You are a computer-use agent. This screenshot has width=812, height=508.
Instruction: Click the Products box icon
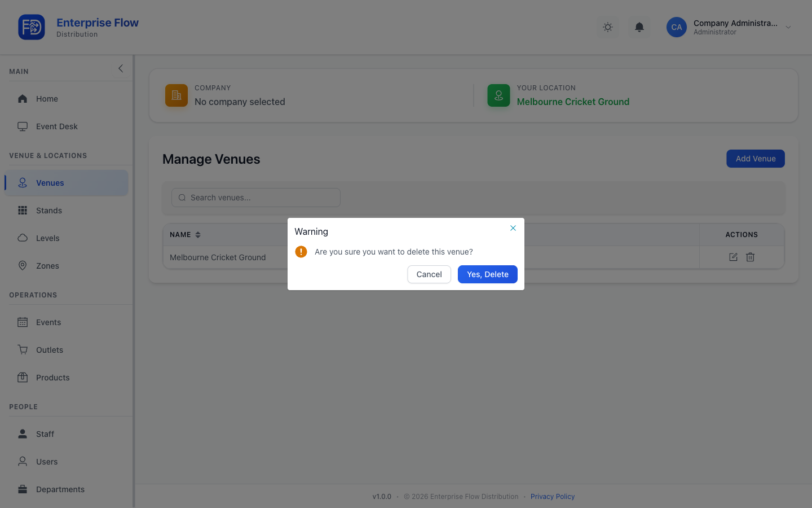pyautogui.click(x=23, y=378)
